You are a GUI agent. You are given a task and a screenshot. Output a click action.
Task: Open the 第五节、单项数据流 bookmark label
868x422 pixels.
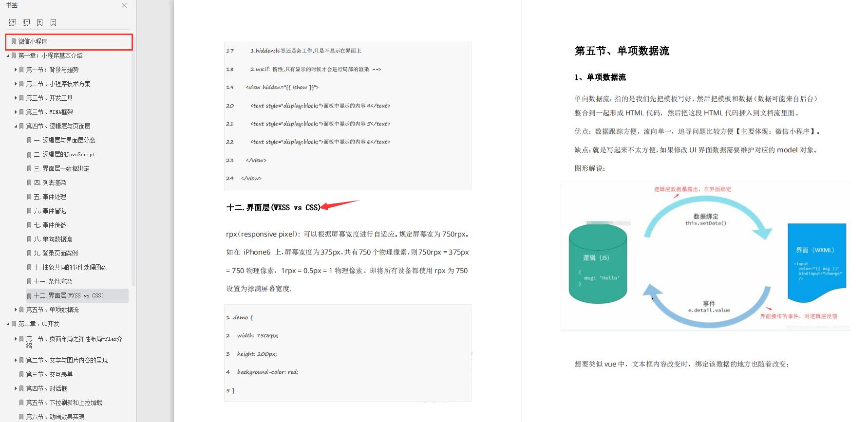(52, 310)
